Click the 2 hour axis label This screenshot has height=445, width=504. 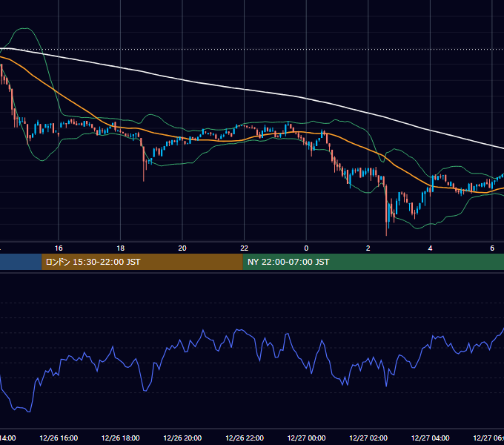(x=368, y=248)
